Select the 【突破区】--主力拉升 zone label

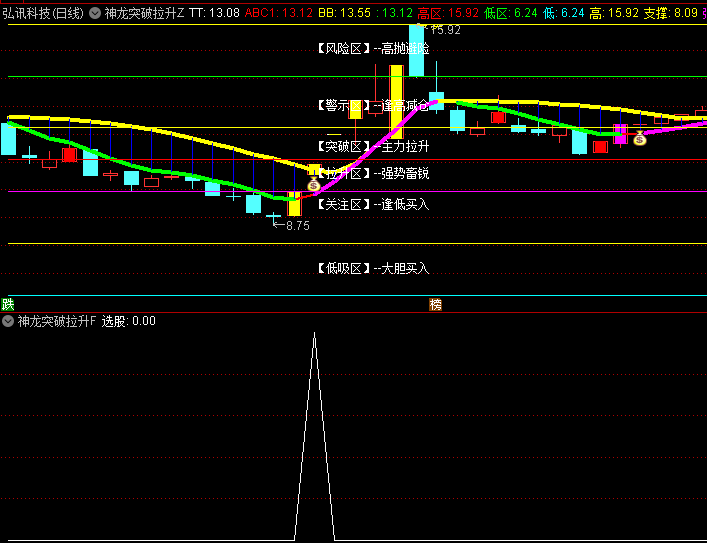372,147
